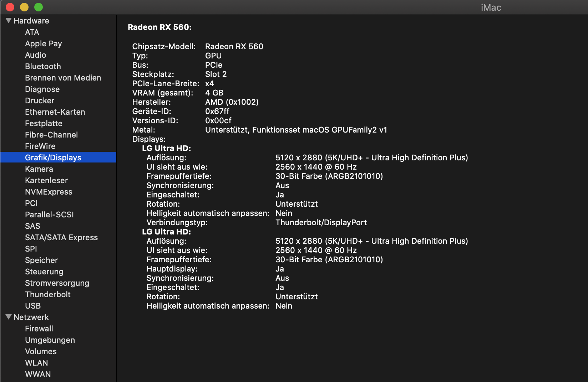Close the iMac window with red button

[10, 7]
